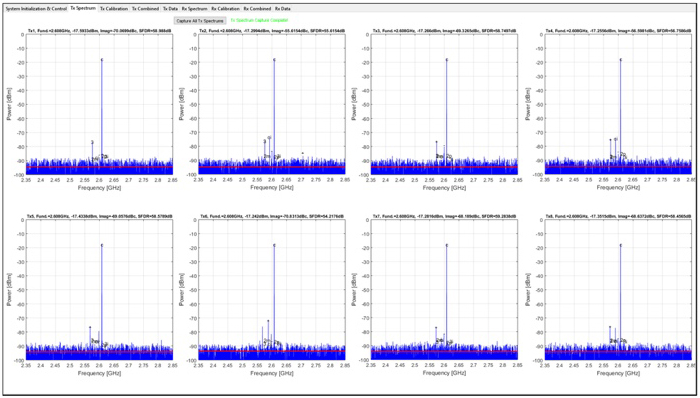
Task: Select the Tx Data tab
Action: (170, 8)
